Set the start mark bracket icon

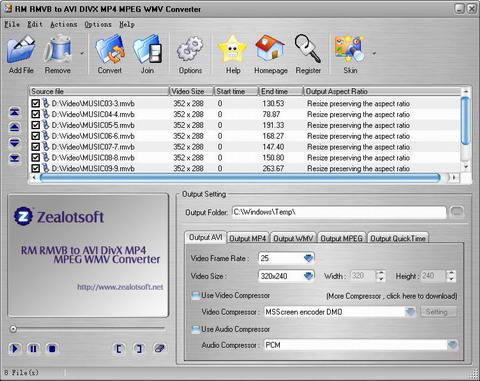click(119, 349)
